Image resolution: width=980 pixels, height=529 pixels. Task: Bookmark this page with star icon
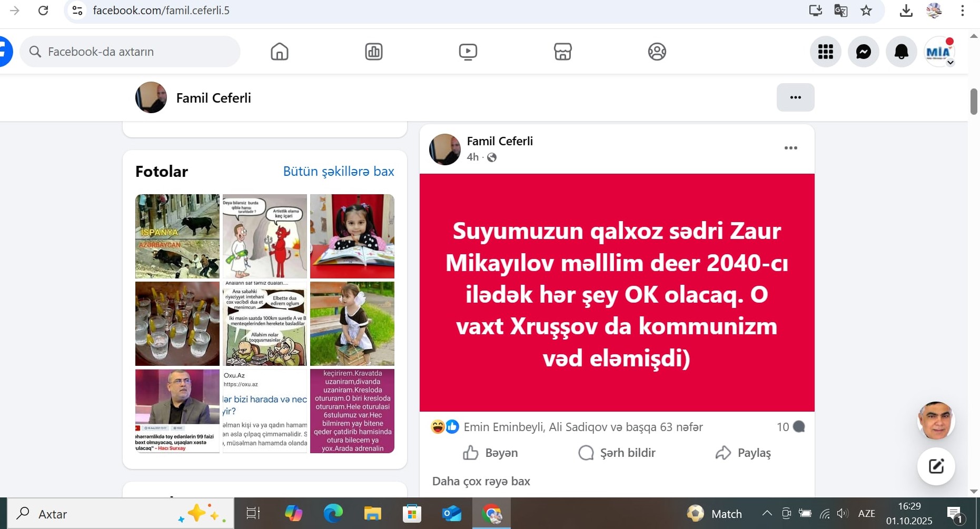coord(866,11)
